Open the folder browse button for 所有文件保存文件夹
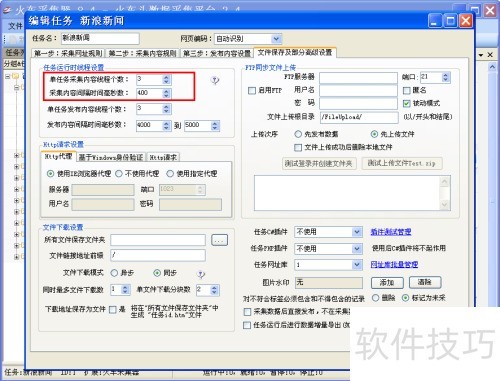The height and width of the screenshot is (381, 500). click(x=219, y=240)
